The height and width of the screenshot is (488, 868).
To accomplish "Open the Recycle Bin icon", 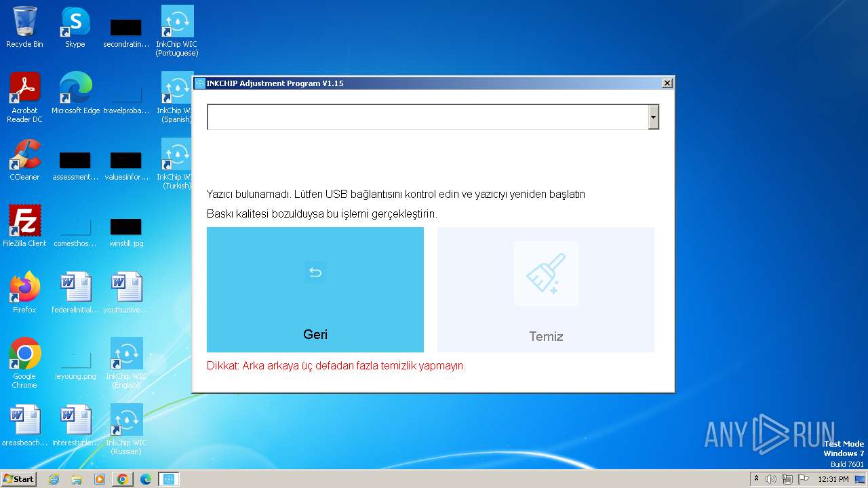I will 24,28.
